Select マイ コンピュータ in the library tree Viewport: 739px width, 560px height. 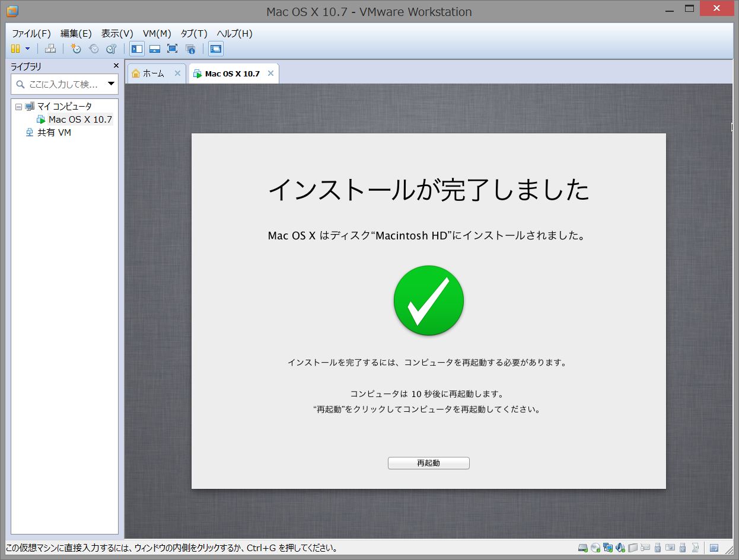pyautogui.click(x=65, y=107)
